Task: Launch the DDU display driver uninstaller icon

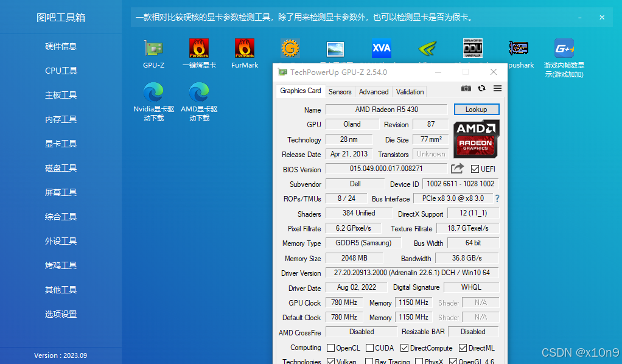Action: tap(473, 49)
